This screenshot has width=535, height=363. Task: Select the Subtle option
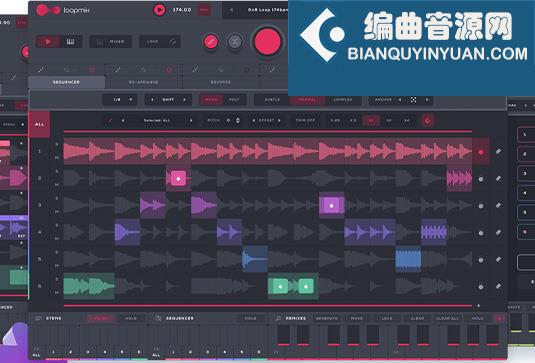[272, 100]
